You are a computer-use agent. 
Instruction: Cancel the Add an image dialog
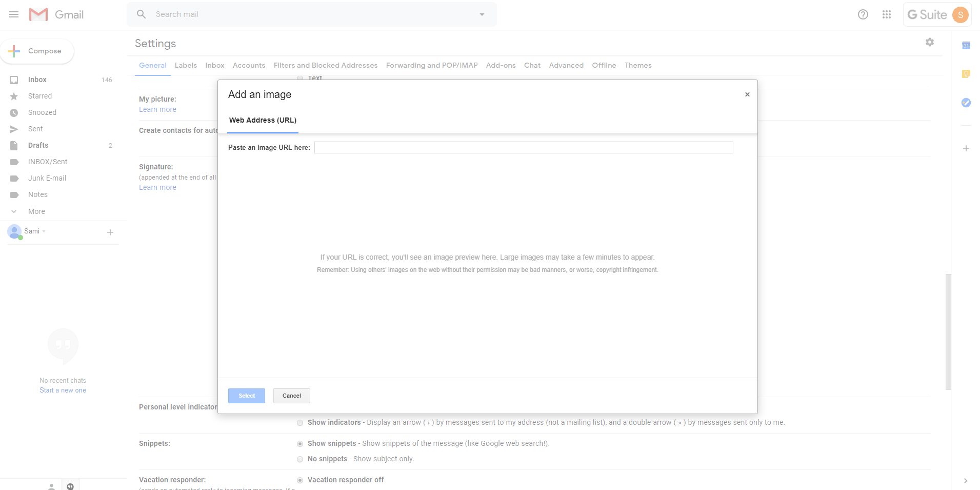[291, 396]
